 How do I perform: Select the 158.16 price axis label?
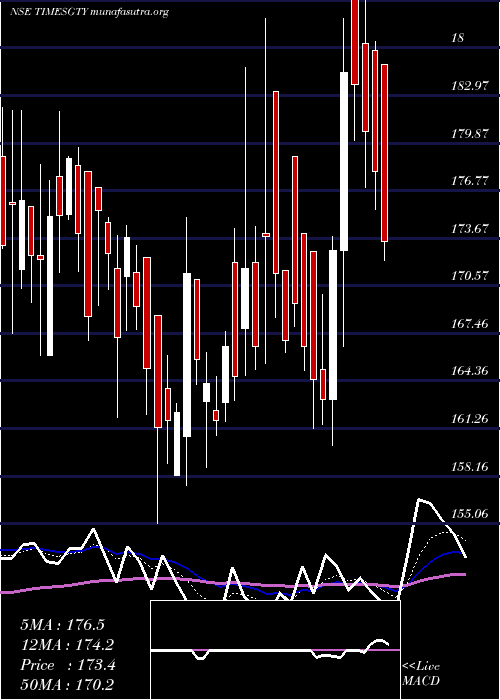[470, 467]
